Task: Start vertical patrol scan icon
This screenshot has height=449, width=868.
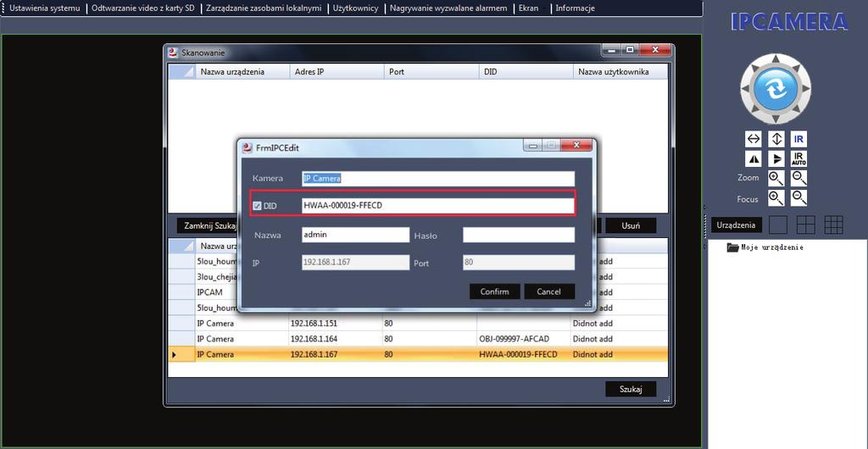Action: (776, 139)
